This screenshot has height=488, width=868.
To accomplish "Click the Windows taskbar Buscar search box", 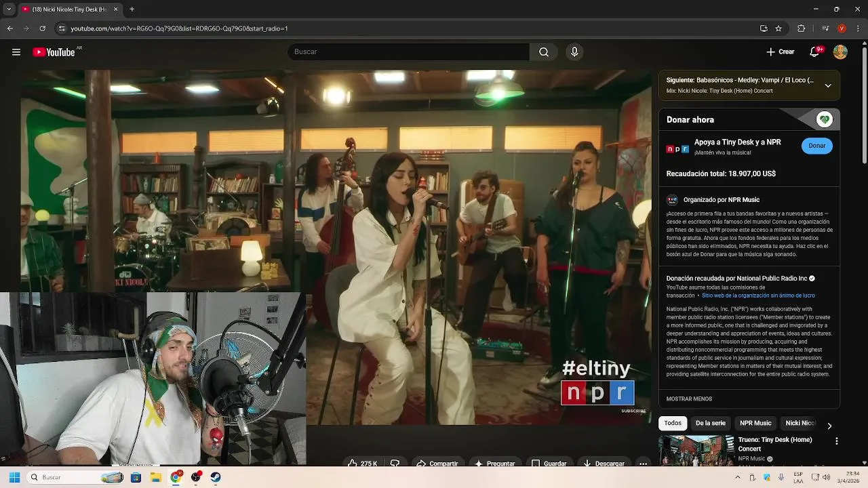I will coord(76,477).
